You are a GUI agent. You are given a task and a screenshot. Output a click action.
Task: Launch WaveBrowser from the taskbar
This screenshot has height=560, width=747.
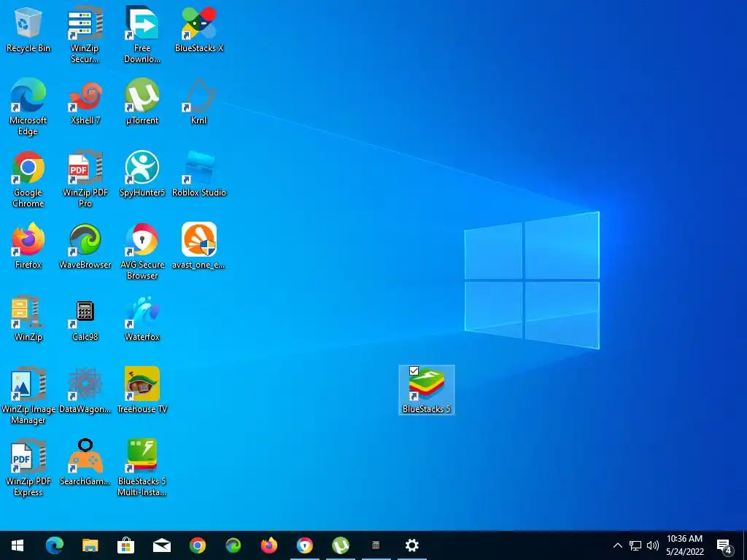pos(233,545)
